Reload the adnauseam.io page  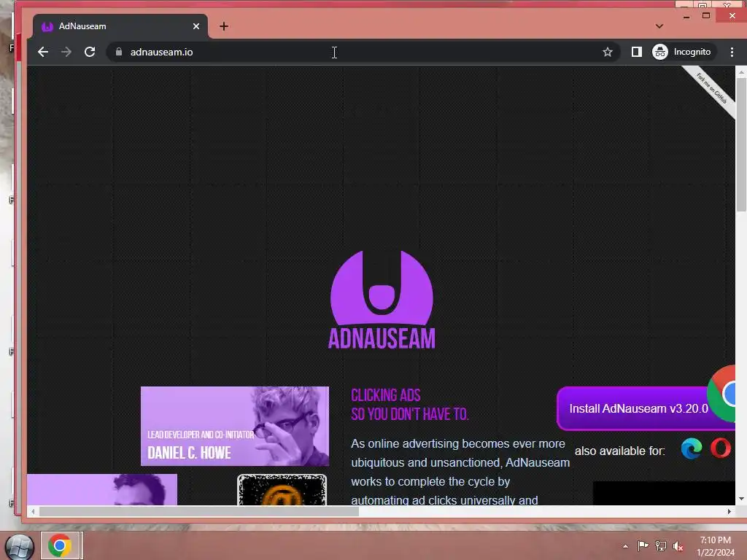[x=90, y=52]
